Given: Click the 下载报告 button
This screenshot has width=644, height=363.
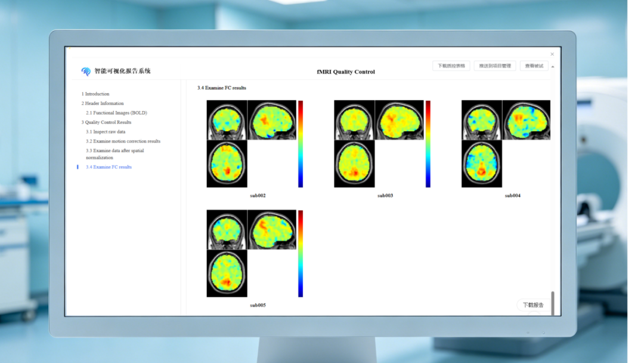Looking at the screenshot, I should (533, 305).
